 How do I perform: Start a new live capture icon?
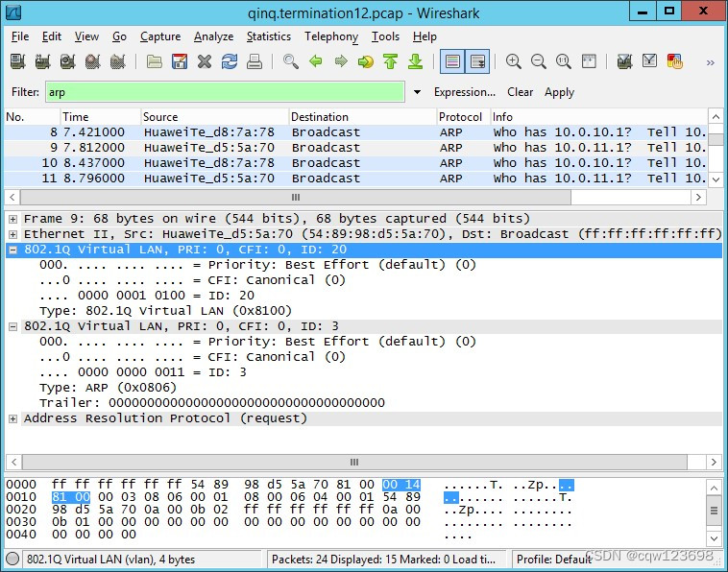coord(68,61)
